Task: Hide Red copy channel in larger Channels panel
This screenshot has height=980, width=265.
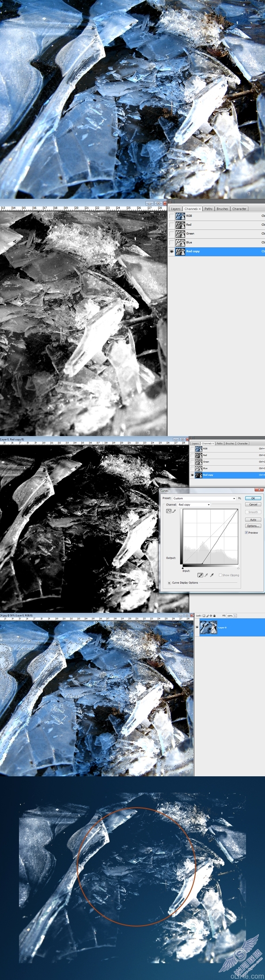Action: [x=172, y=251]
